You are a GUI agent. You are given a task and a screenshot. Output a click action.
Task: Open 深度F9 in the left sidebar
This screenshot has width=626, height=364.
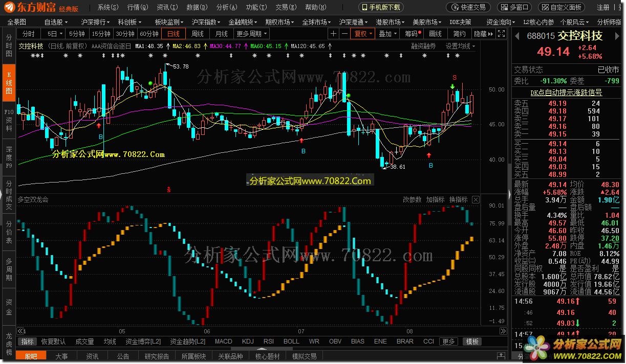(x=9, y=157)
